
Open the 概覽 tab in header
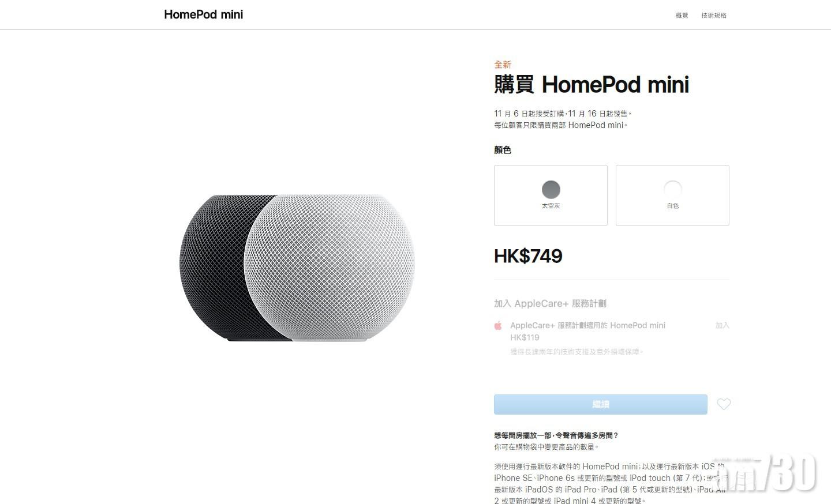click(x=682, y=16)
